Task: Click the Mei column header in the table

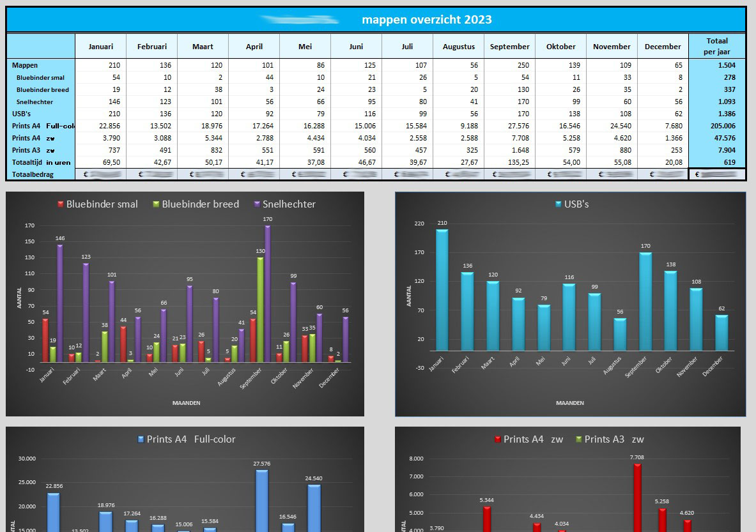Action: tap(305, 46)
